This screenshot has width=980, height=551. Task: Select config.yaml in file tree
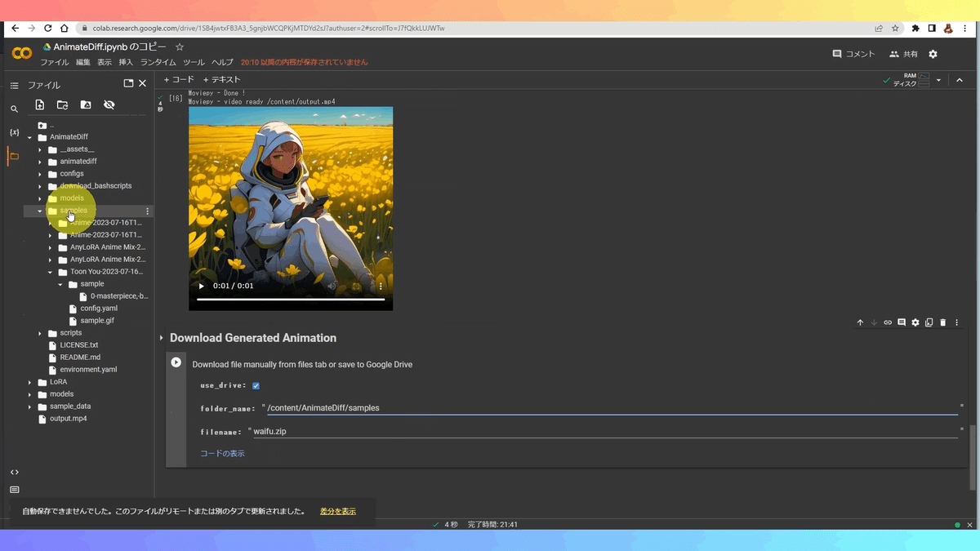(99, 309)
